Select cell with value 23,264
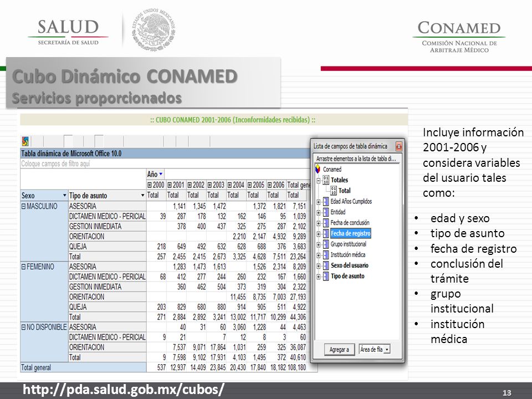Viewport: 532px width, 399px height. 296,257
